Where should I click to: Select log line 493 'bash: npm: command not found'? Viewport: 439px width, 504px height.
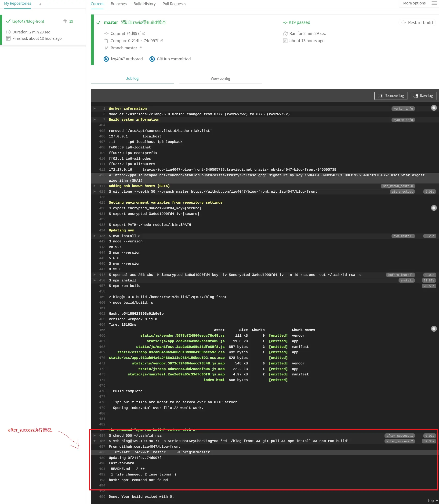pyautogui.click(x=265, y=480)
